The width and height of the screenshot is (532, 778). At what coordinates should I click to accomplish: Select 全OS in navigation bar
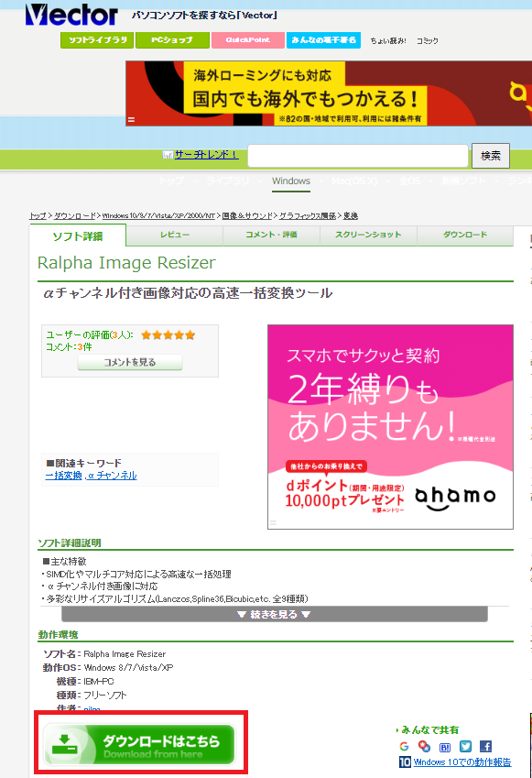pyautogui.click(x=409, y=181)
